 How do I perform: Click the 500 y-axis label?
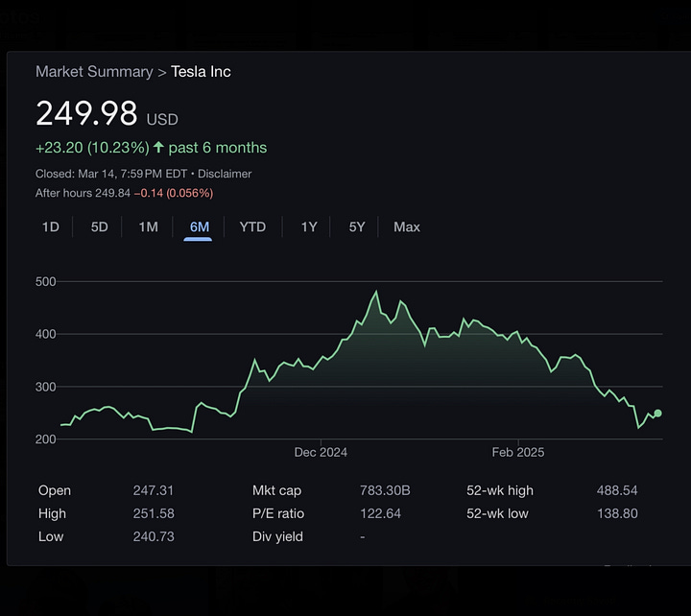[x=46, y=281]
